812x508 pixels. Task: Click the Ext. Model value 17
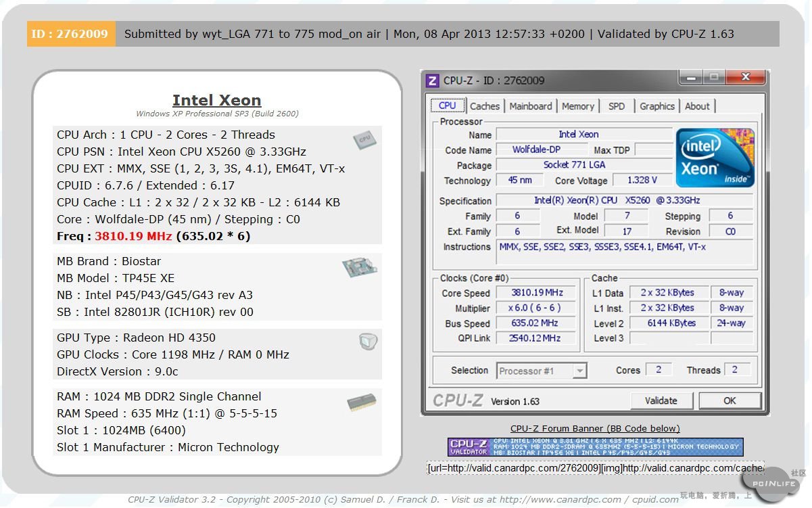[x=627, y=231]
